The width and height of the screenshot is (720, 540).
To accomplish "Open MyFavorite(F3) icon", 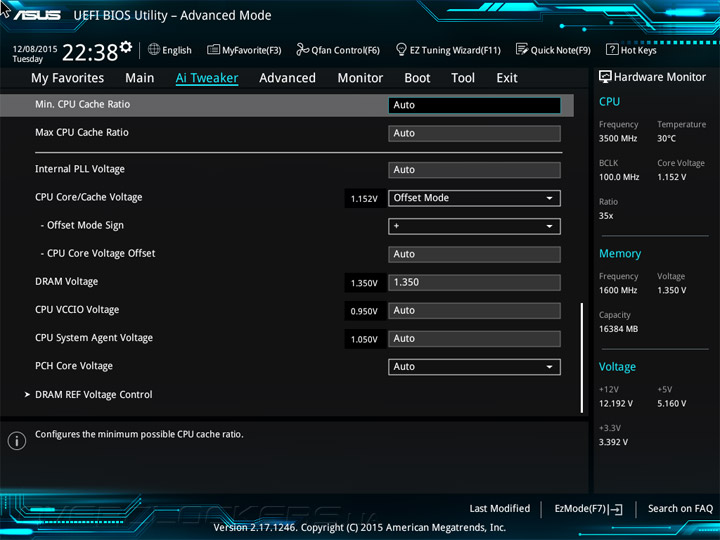I will pyautogui.click(x=213, y=49).
